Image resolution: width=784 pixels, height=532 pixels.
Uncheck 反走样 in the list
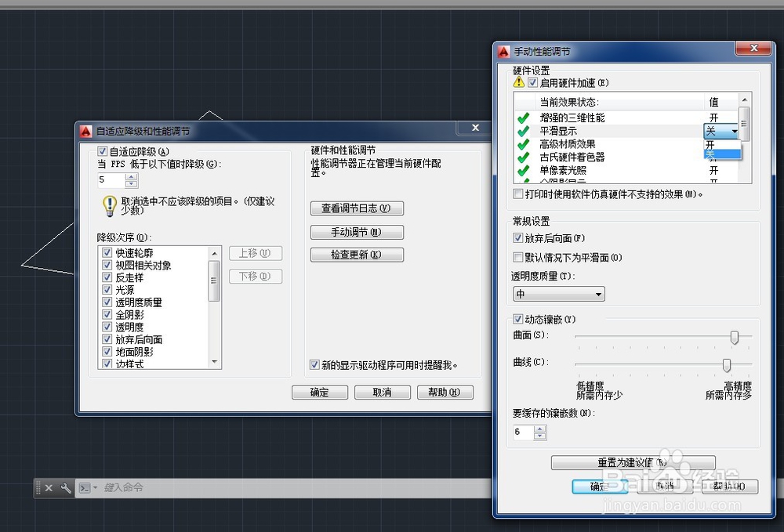(x=107, y=277)
